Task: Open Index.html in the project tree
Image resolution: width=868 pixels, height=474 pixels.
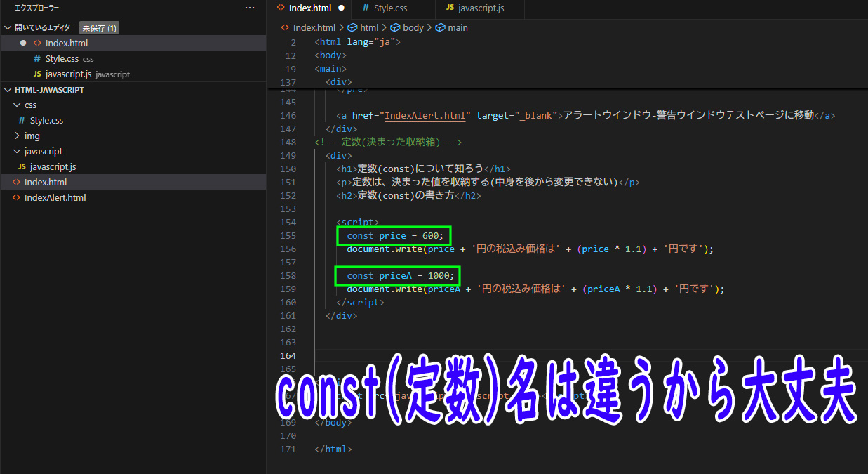Action: 133,183
